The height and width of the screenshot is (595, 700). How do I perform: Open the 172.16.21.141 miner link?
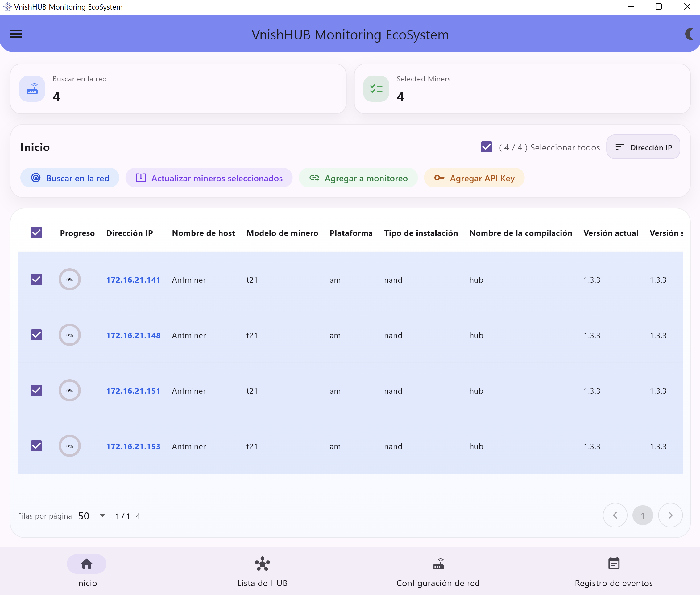pyautogui.click(x=133, y=280)
